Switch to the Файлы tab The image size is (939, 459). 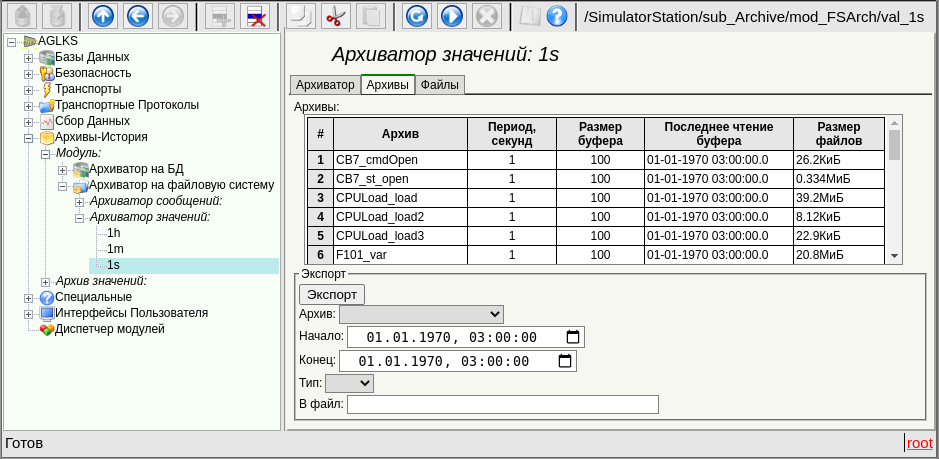(x=439, y=85)
